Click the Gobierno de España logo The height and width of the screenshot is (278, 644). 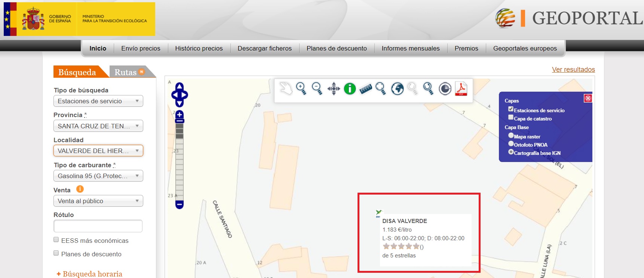[79, 19]
